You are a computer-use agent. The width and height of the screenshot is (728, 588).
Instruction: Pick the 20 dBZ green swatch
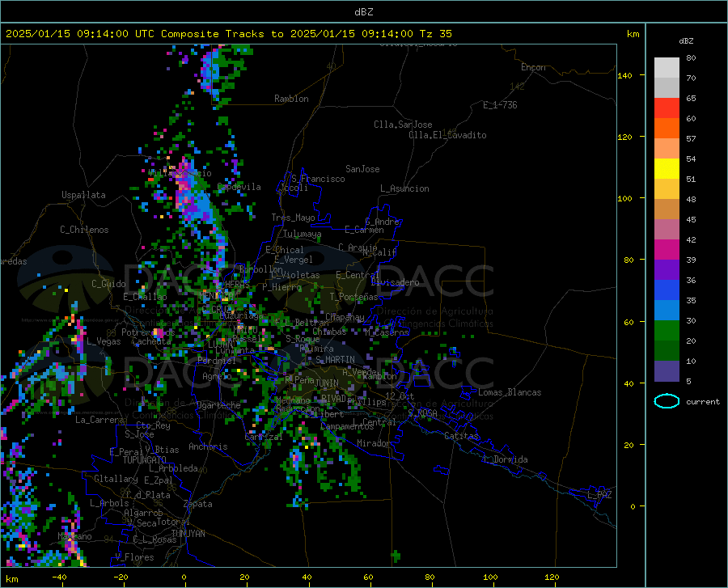[x=667, y=351]
